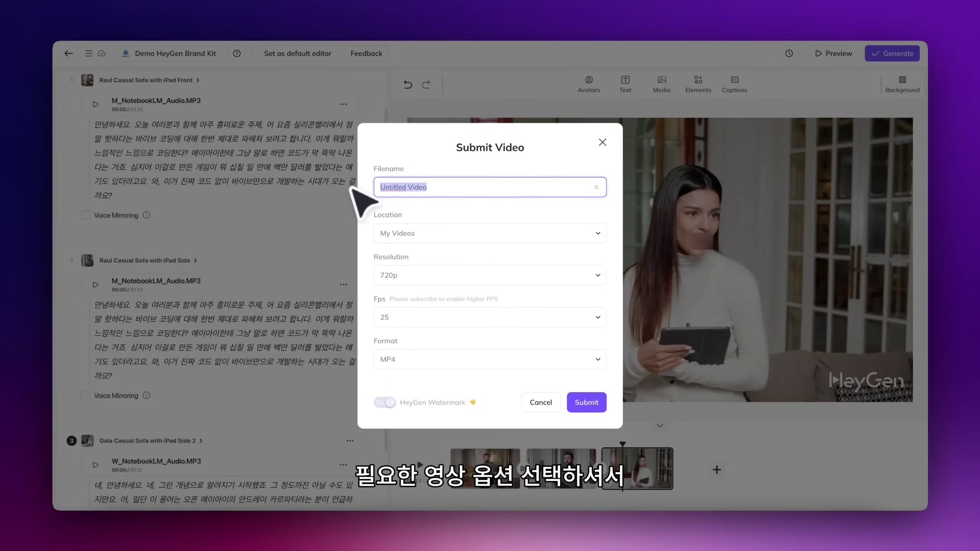
Task: Open the Feedback button
Action: tap(366, 54)
